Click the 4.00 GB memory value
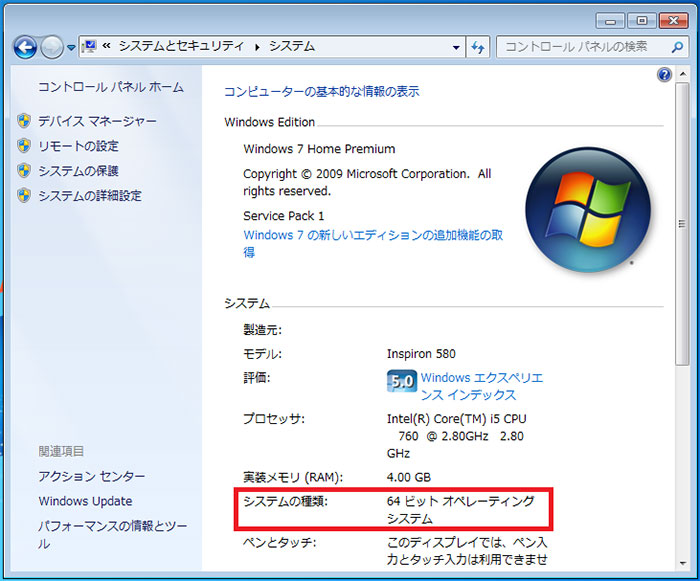The width and height of the screenshot is (700, 581). (408, 477)
